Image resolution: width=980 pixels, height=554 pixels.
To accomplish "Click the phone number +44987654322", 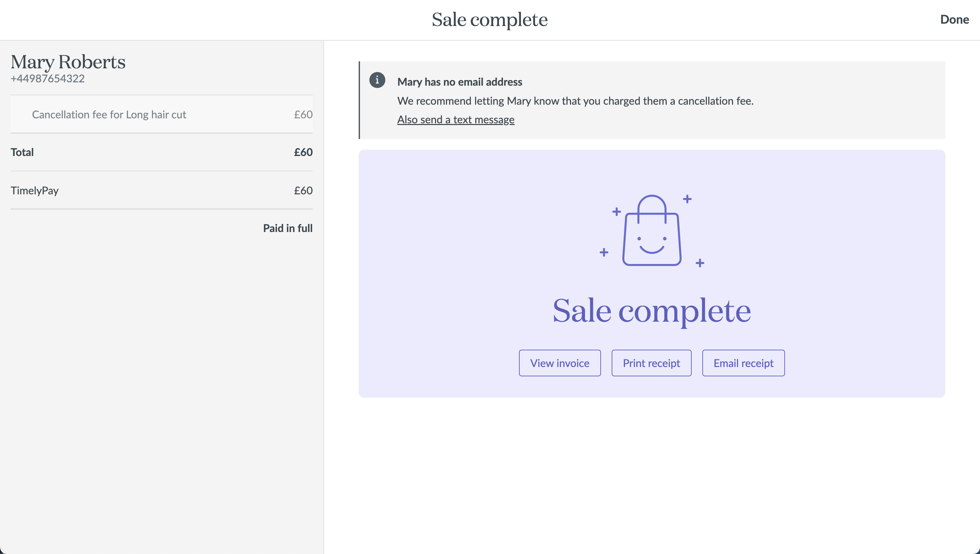I will coord(48,79).
